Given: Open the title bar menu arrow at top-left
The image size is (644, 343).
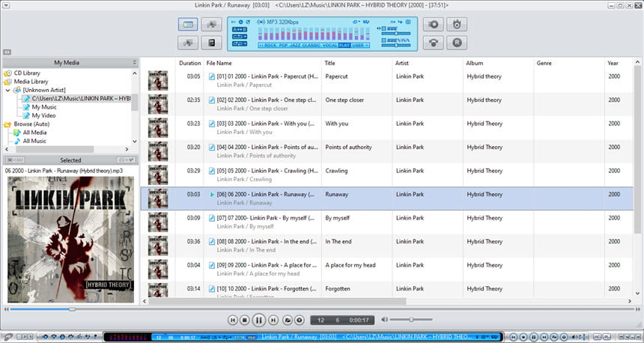Looking at the screenshot, I should (x=6, y=5).
